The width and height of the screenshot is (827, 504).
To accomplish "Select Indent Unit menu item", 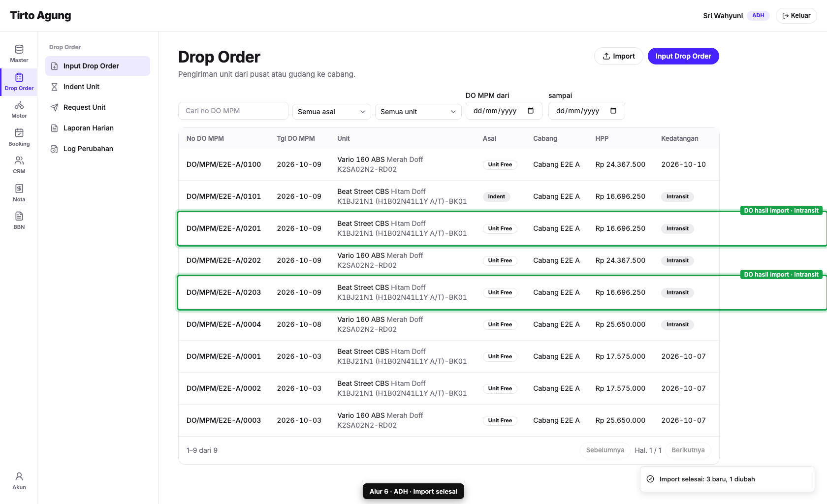I will pyautogui.click(x=97, y=87).
